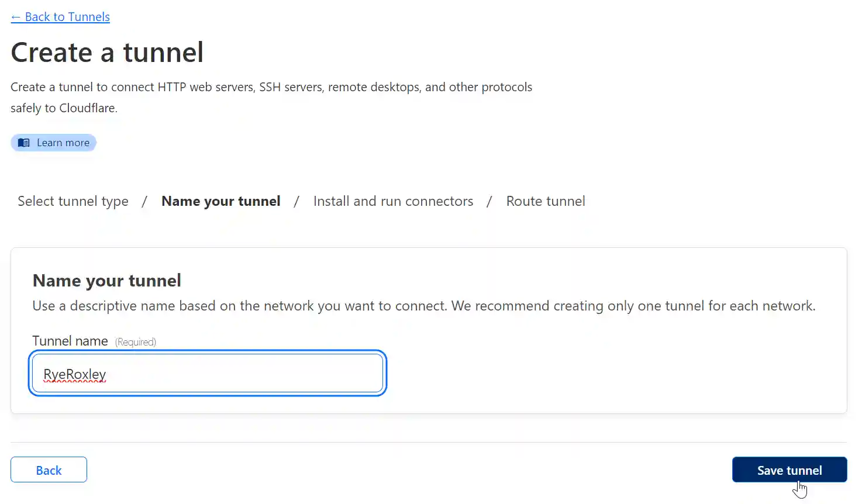
Task: Save the tunnel
Action: (789, 470)
